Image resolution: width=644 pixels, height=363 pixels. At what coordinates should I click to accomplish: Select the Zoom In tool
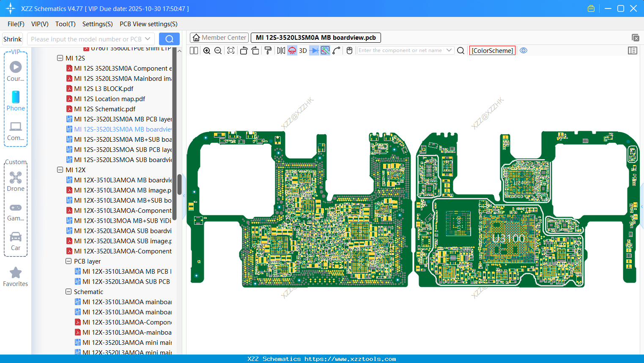[207, 50]
